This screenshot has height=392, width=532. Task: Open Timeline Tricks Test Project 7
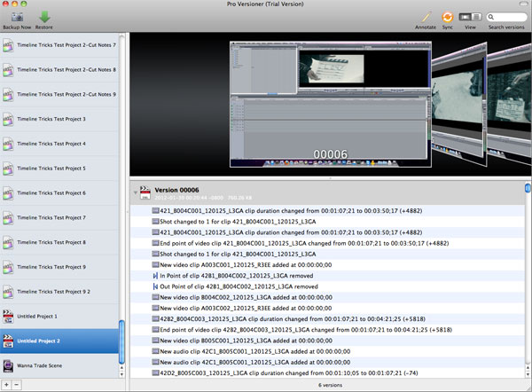pyautogui.click(x=59, y=217)
